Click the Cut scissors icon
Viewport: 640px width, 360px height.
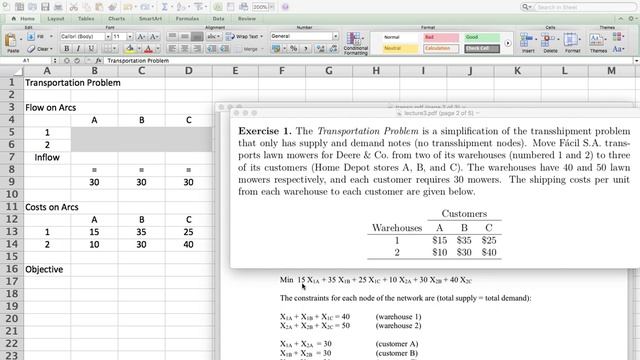pos(73,7)
